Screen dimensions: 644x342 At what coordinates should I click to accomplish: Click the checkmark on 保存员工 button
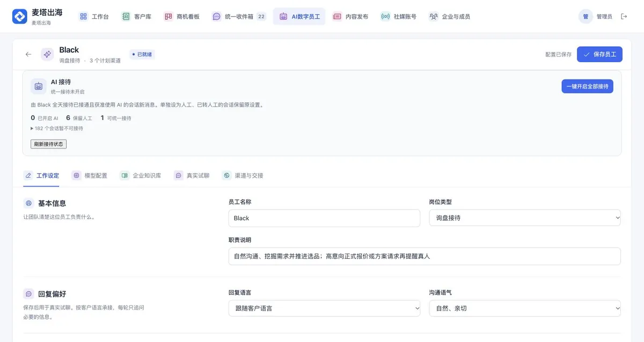587,54
